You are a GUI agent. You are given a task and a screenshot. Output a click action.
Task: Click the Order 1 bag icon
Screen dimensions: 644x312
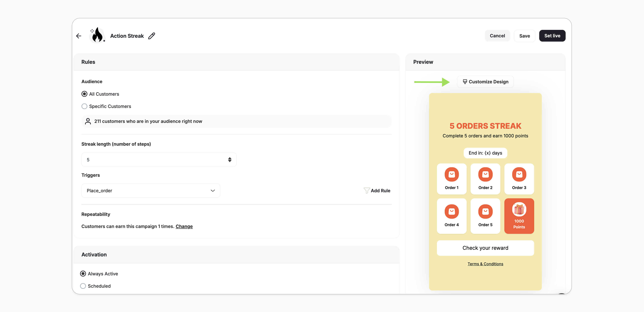click(451, 174)
